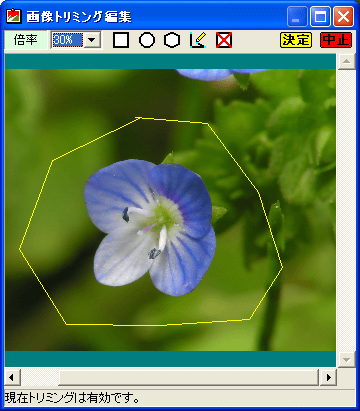Select the rectangle trimming shape tool
Screen dimensions: 360x411
(x=121, y=40)
